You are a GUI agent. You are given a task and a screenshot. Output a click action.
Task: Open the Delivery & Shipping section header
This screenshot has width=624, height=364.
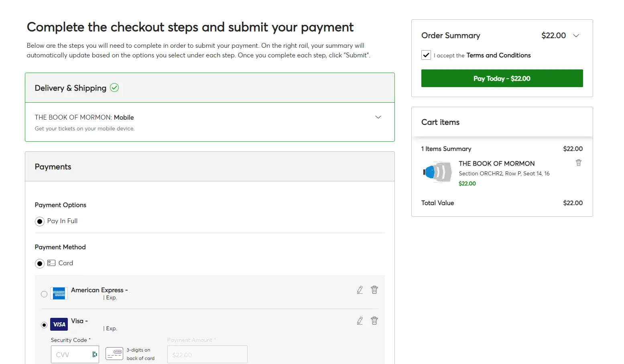[71, 88]
